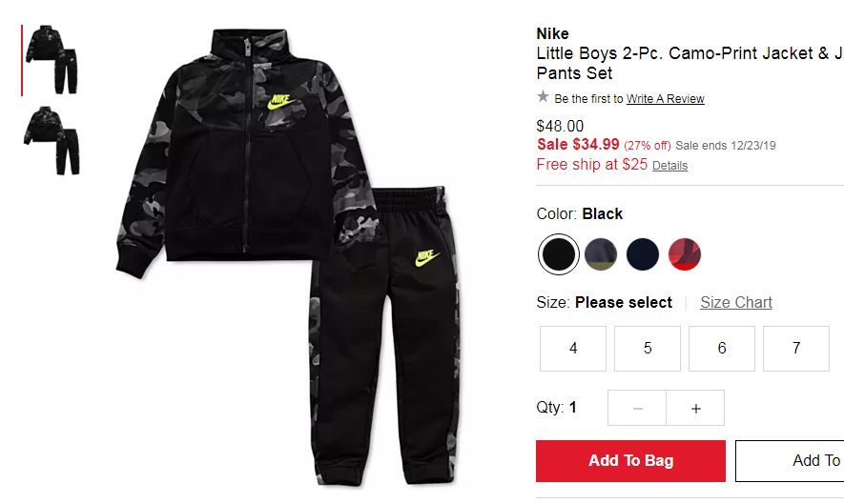Image resolution: width=844 pixels, height=504 pixels.
Task: Open the Size Chart link
Action: tap(736, 302)
